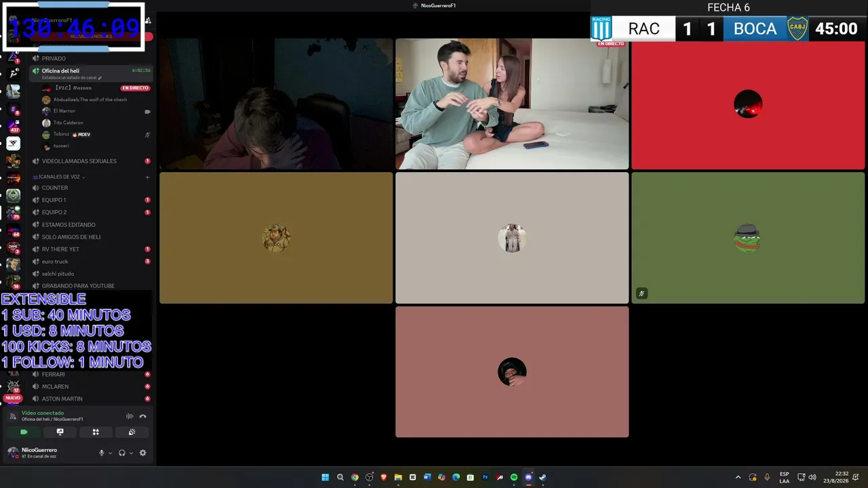Open the activities launcher button
Viewport: 868px width, 488px height.
(x=96, y=432)
